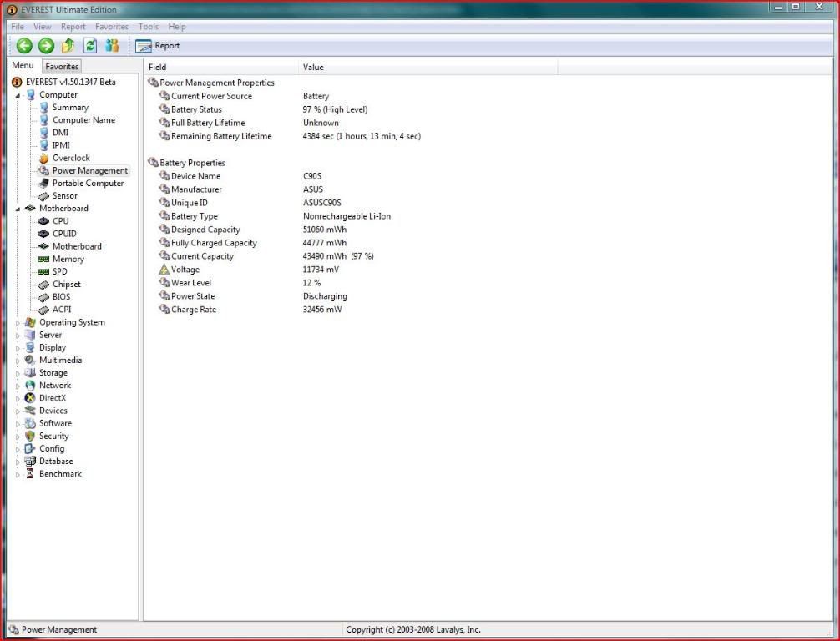The height and width of the screenshot is (641, 840).
Task: Select the CPUID chip icon
Action: coord(44,234)
